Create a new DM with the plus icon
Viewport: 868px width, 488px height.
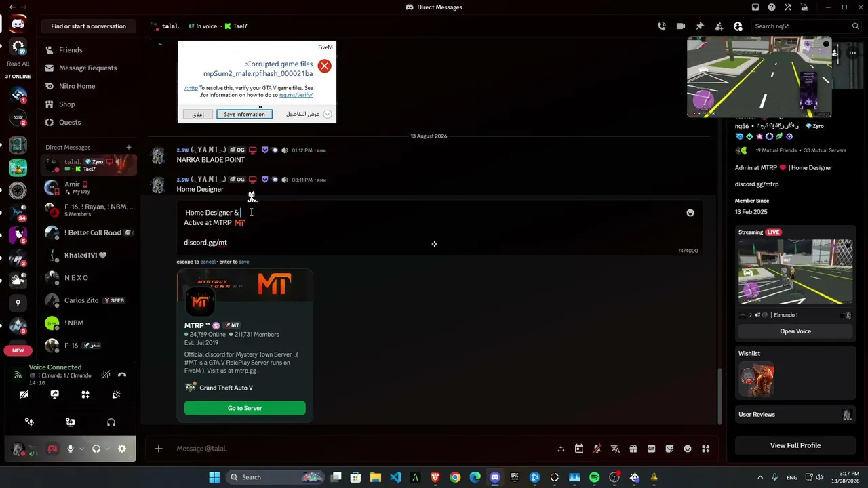pyautogui.click(x=129, y=147)
